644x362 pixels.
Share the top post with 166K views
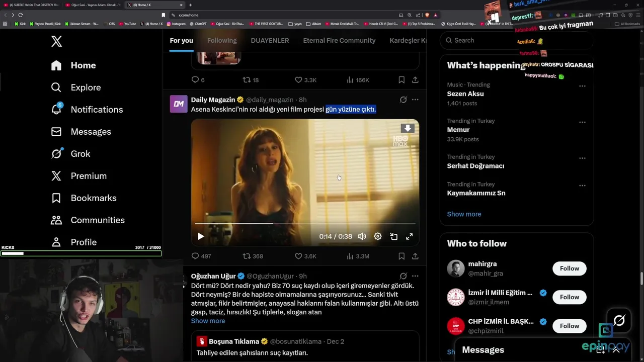[x=415, y=80]
